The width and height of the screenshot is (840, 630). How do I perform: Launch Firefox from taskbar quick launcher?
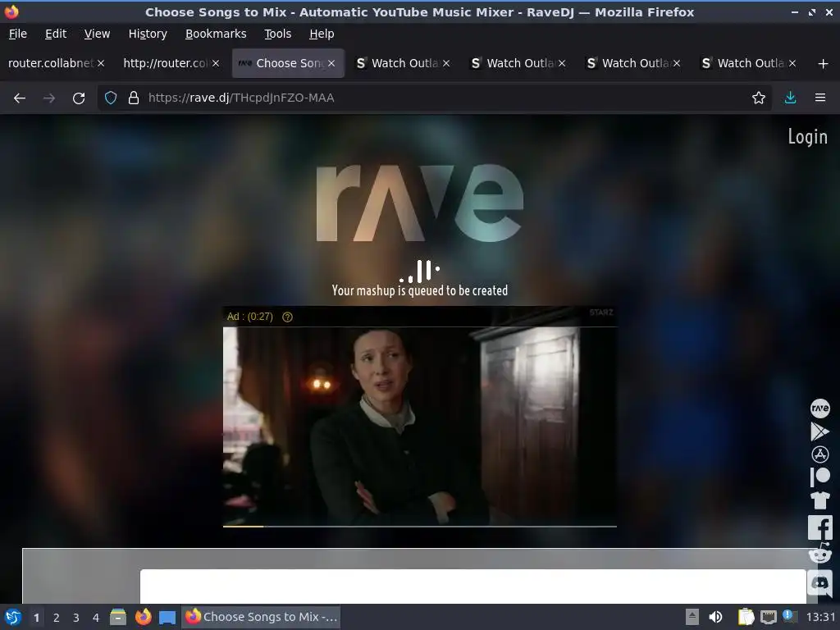(143, 617)
